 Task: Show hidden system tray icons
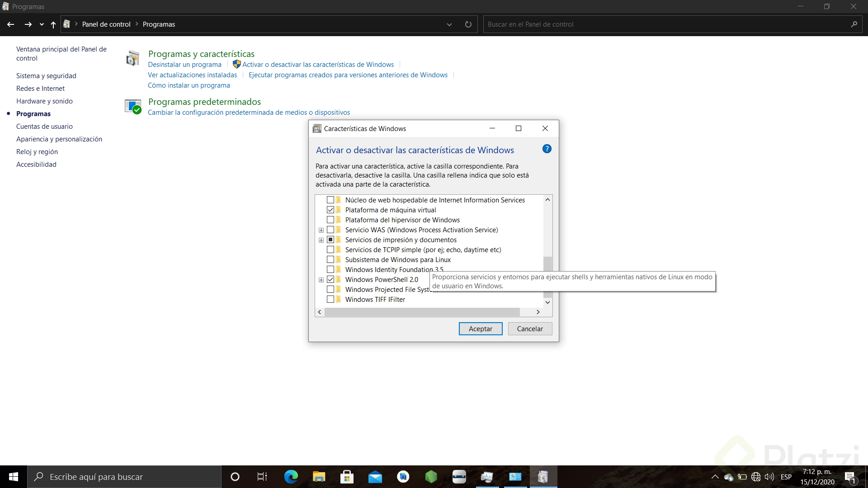pos(715,477)
